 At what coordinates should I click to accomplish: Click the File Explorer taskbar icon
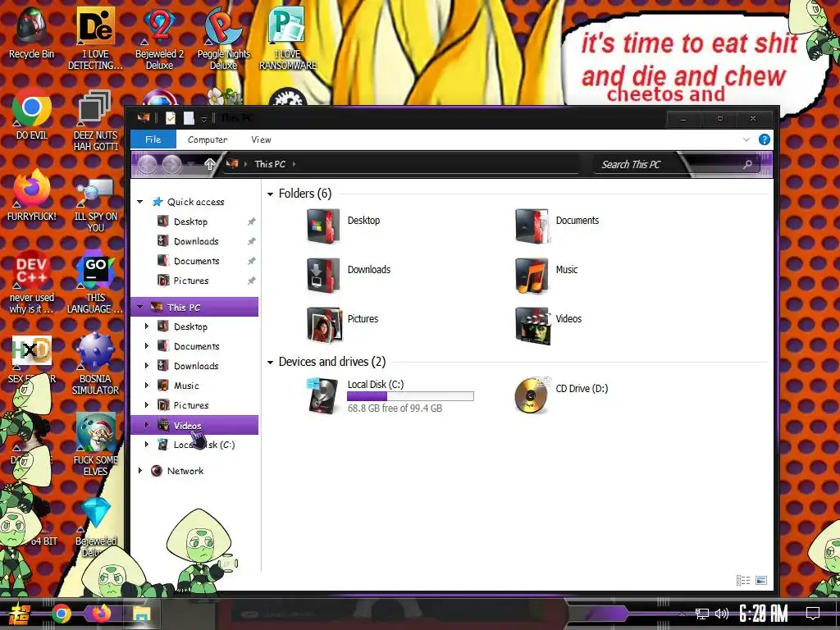click(x=142, y=614)
